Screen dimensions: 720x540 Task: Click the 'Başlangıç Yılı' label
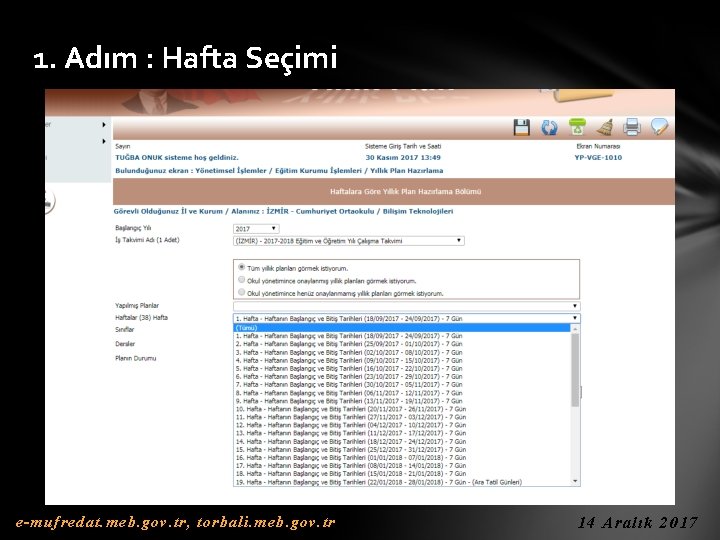133,228
